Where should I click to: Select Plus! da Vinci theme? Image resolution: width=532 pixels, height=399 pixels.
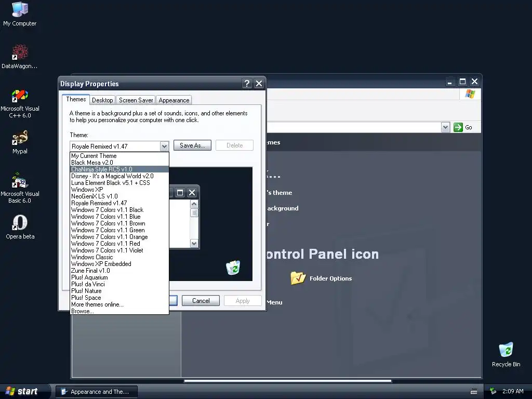(119, 284)
